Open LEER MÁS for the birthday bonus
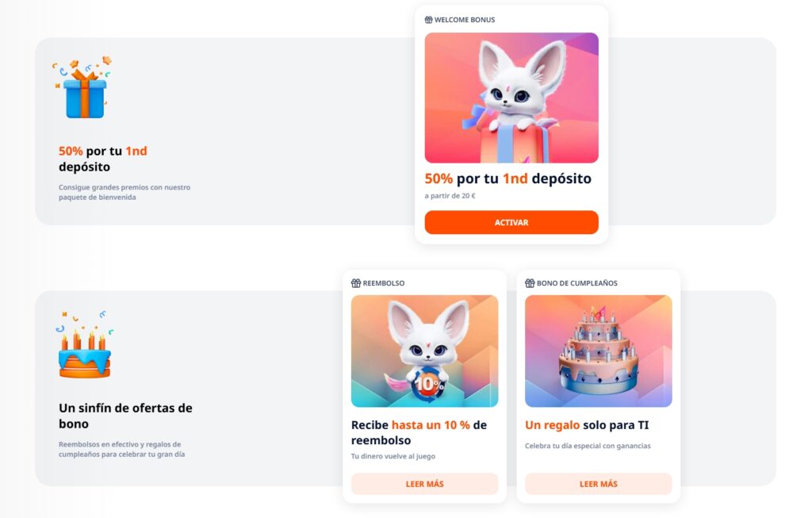812x518 pixels. (598, 484)
